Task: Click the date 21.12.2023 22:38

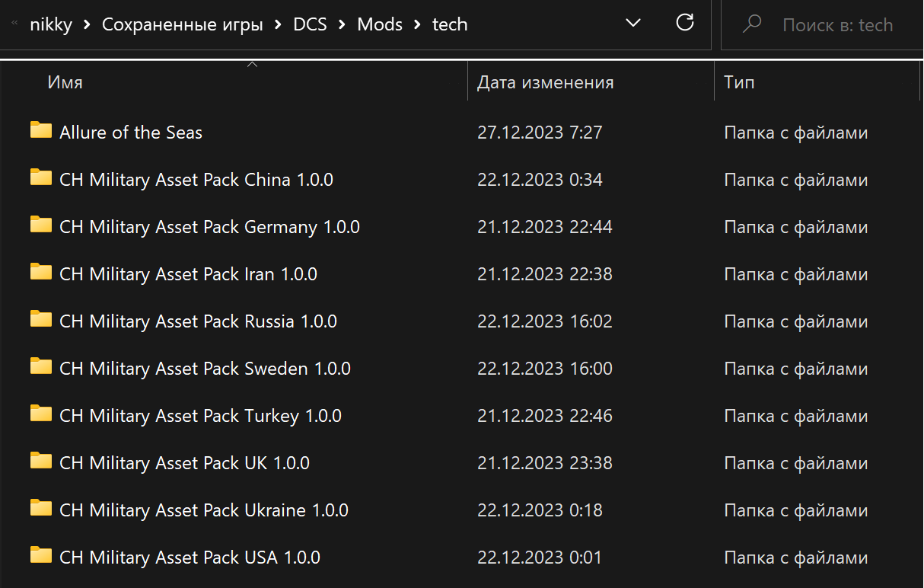Action: 545,274
